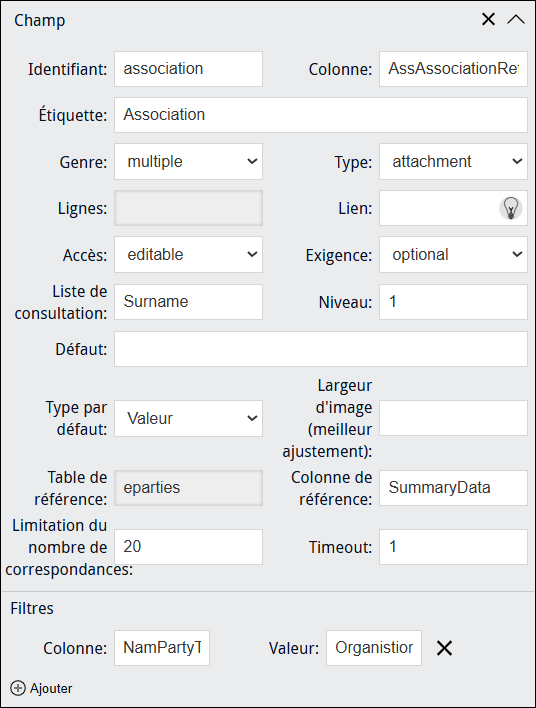Edit the match limit field showing 20
Viewport: 536px width, 708px height.
tap(188, 547)
